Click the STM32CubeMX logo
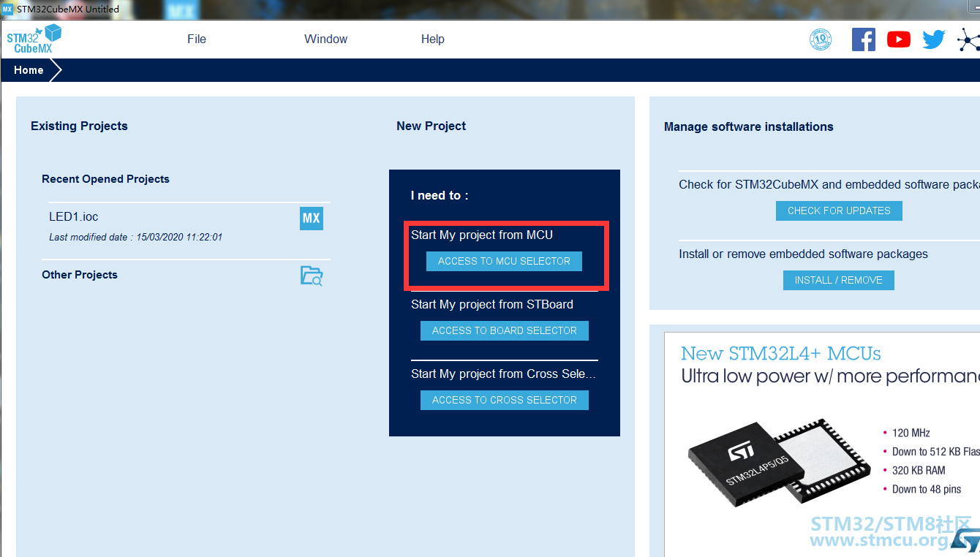Viewport: 980px width, 557px height. (x=34, y=39)
